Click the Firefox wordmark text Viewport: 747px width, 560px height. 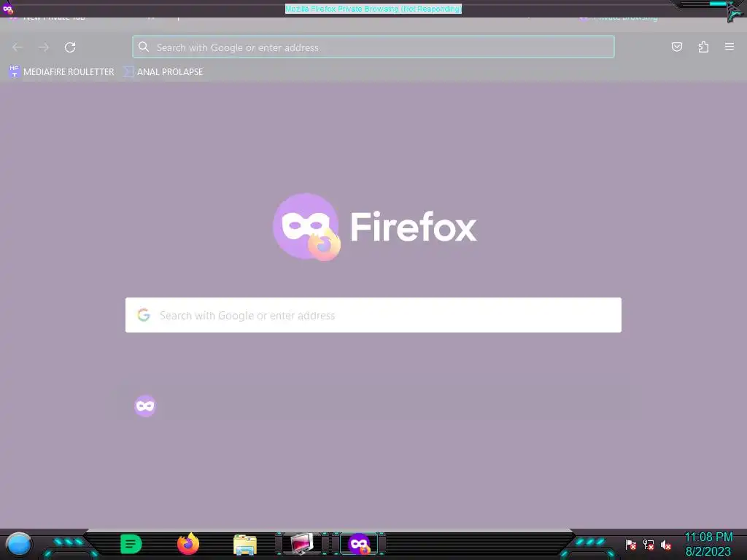tap(414, 227)
